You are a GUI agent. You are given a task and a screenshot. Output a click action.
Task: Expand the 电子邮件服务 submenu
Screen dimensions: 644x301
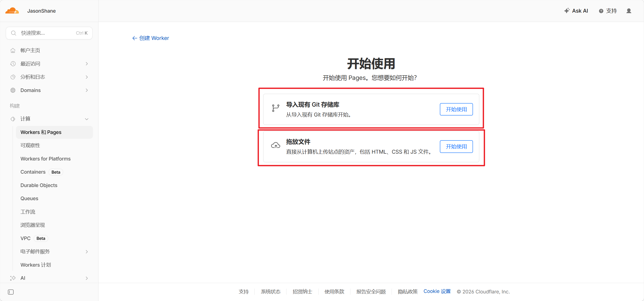(x=87, y=252)
